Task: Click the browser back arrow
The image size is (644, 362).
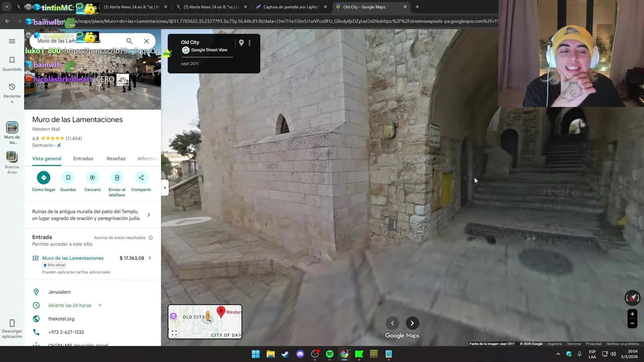Action: click(x=7, y=21)
